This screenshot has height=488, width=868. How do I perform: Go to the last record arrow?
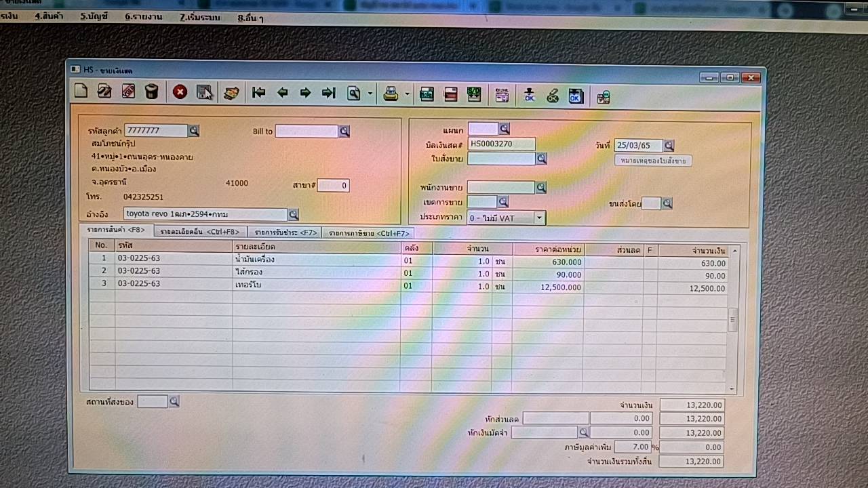point(329,94)
